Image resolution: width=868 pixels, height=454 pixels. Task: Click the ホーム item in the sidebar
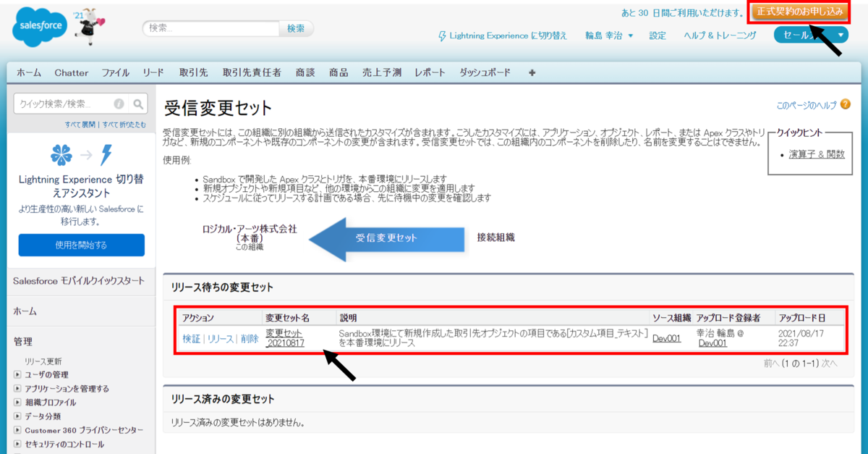25,311
